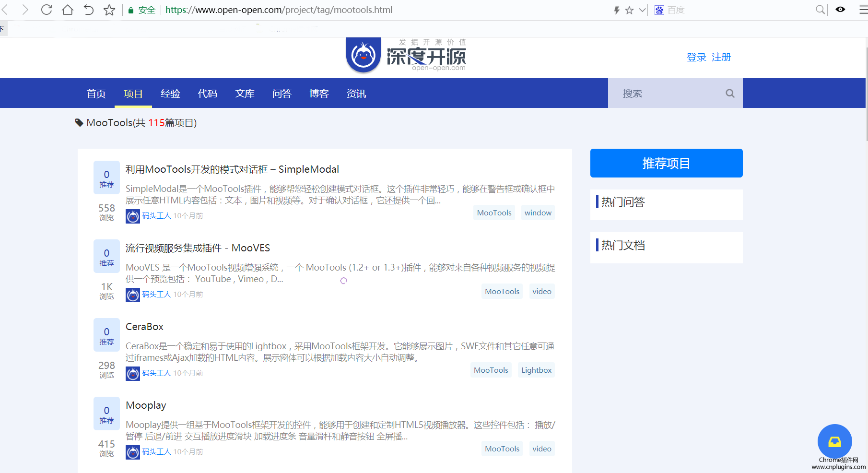Recommend the MooVES project via 推荐 box
Screen dimensions: 868x473
(106, 257)
